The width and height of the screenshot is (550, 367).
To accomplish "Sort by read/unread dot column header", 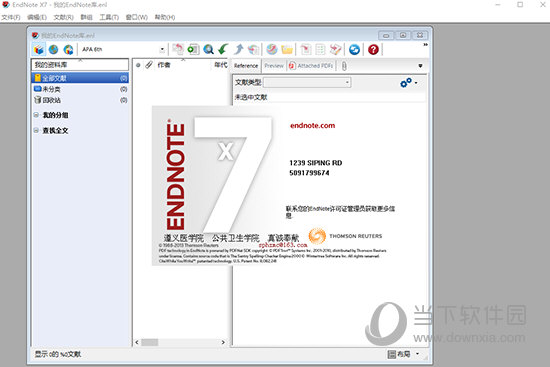I will (138, 65).
